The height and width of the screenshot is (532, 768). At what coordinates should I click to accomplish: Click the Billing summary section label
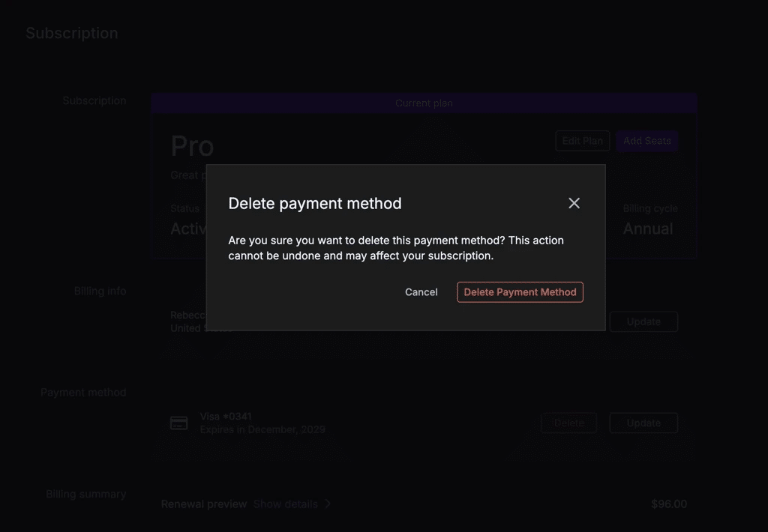coord(85,493)
